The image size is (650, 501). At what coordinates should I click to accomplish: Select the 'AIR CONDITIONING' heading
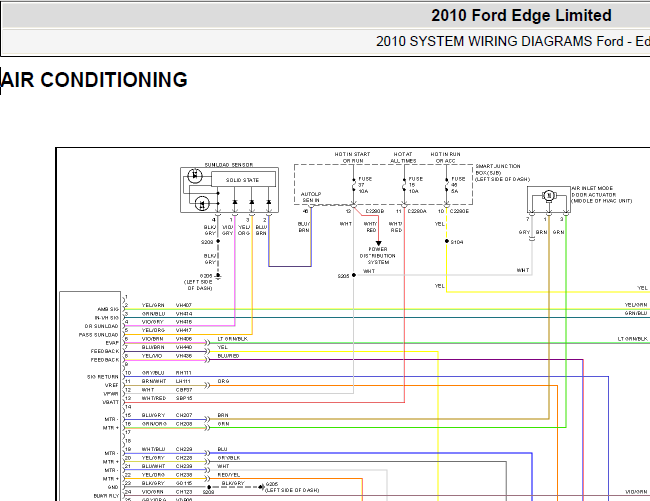[x=94, y=80]
